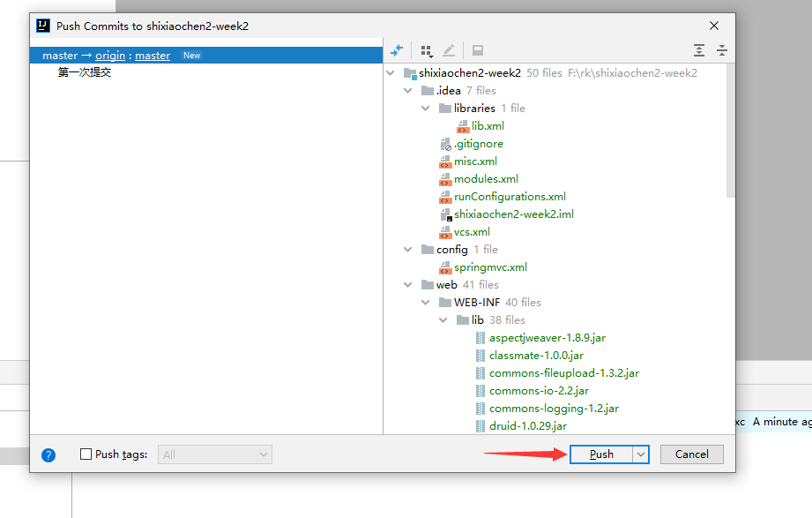Screen dimensions: 812x518
Task: Collapse the .idea folder node
Action: [x=407, y=91]
